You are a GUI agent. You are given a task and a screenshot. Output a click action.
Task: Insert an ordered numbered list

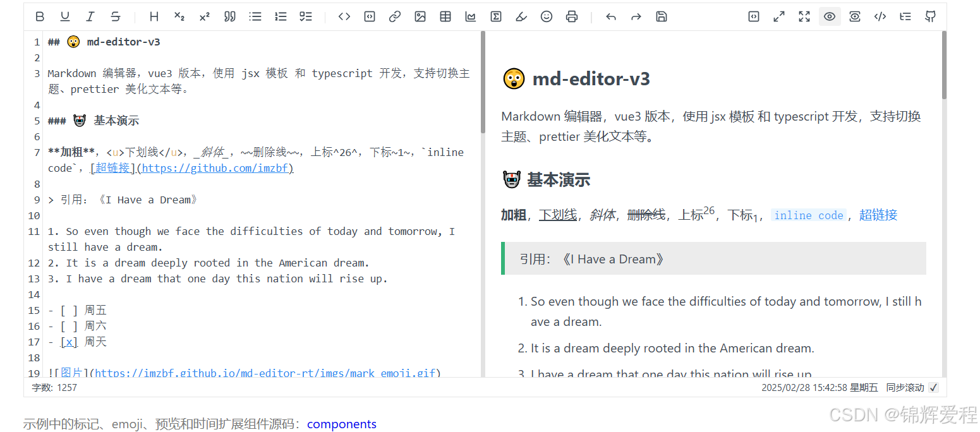281,17
